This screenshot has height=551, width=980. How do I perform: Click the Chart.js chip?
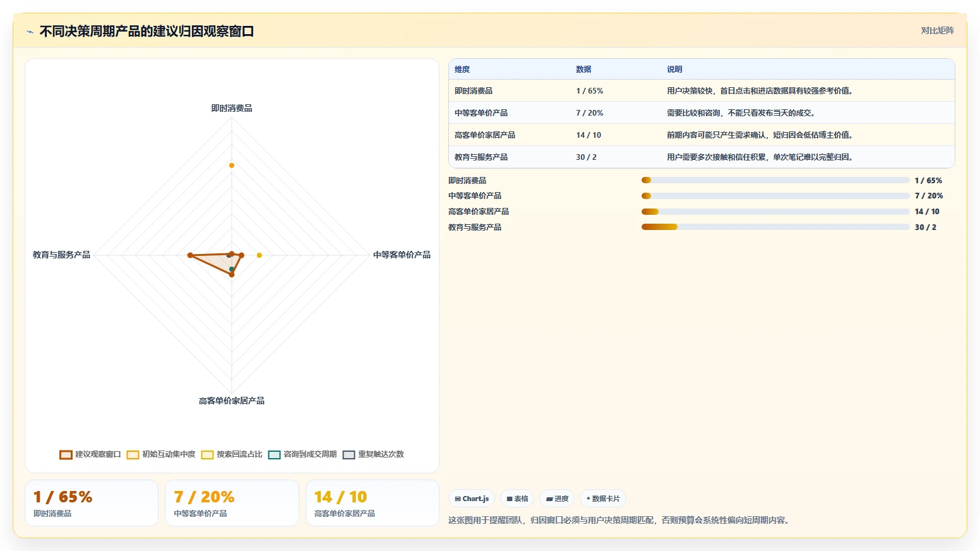click(472, 499)
